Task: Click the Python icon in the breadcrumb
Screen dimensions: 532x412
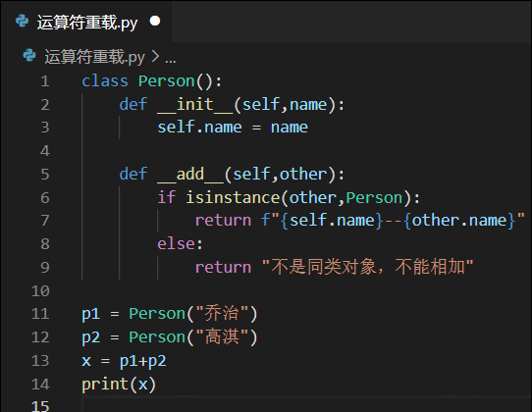Action: coord(29,56)
